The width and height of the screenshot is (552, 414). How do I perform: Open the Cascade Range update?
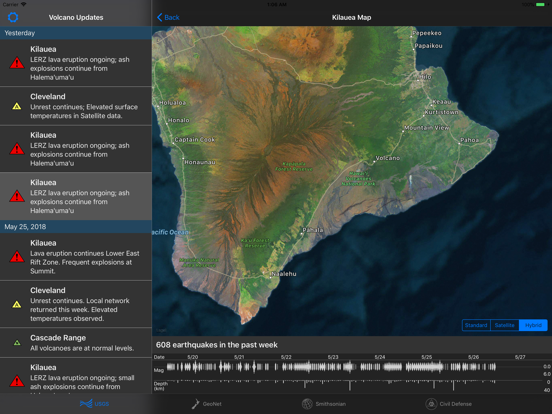(76, 343)
